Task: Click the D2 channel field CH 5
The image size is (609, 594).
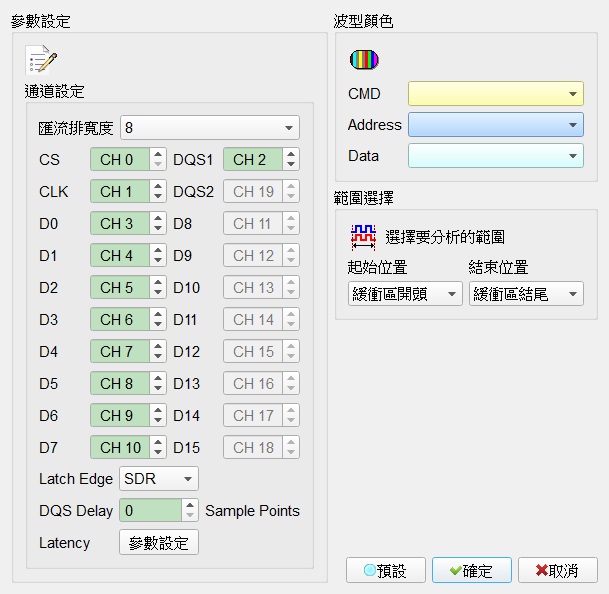Action: coord(120,287)
